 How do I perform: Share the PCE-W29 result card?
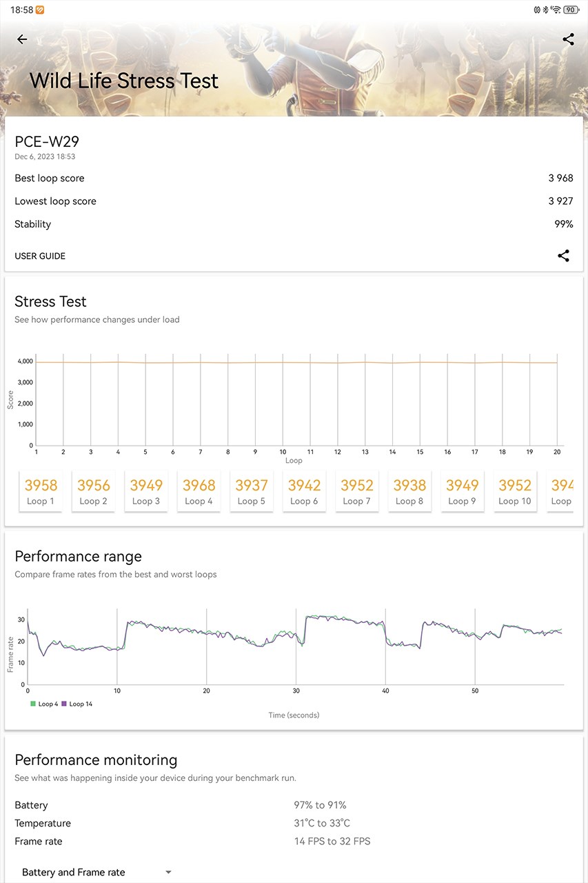tap(563, 256)
